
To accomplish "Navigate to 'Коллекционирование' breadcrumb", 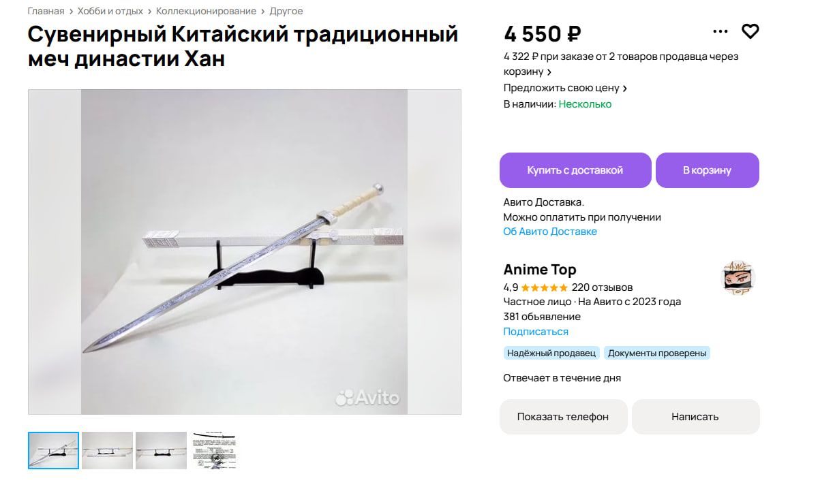I will [x=206, y=11].
